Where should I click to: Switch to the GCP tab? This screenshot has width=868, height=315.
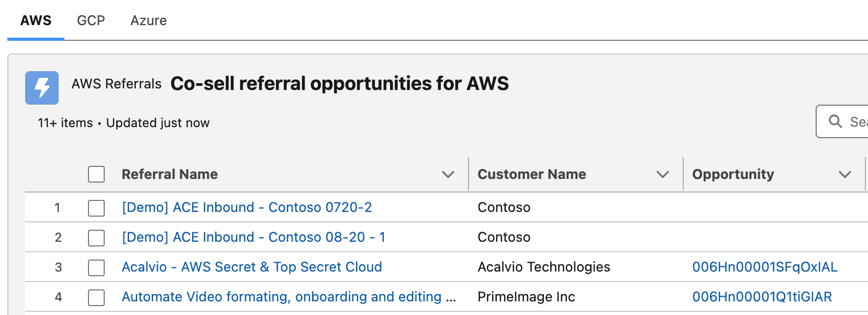pos(91,20)
